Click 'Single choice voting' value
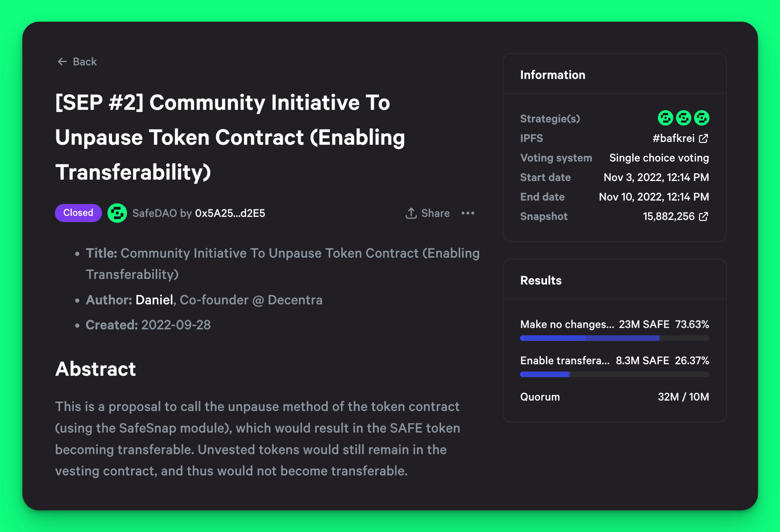Image resolution: width=780 pixels, height=532 pixels. [x=659, y=158]
